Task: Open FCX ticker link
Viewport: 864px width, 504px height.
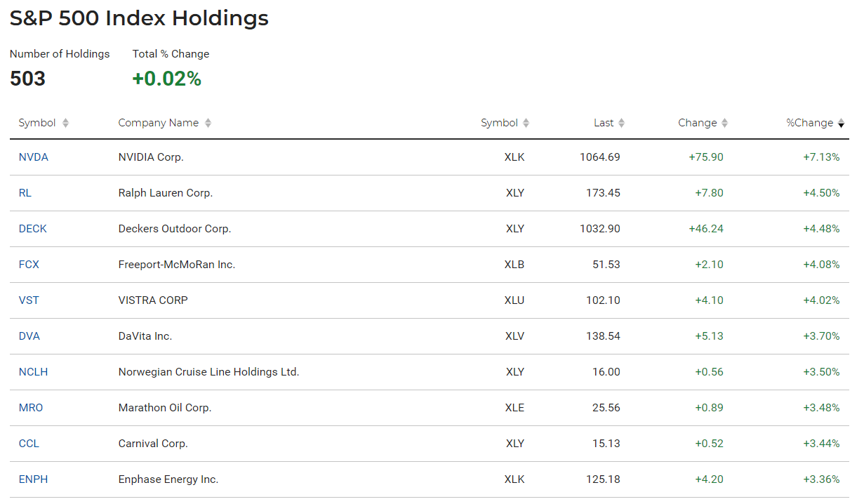Action: tap(29, 265)
